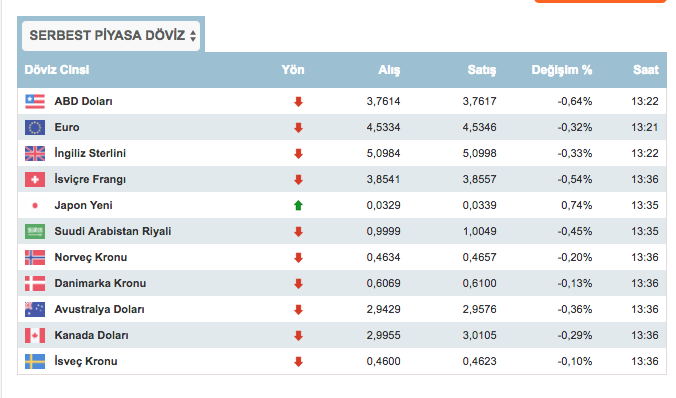Image resolution: width=676 pixels, height=398 pixels.
Task: Sort by Döviz Cinsi column header
Action: coord(57,70)
